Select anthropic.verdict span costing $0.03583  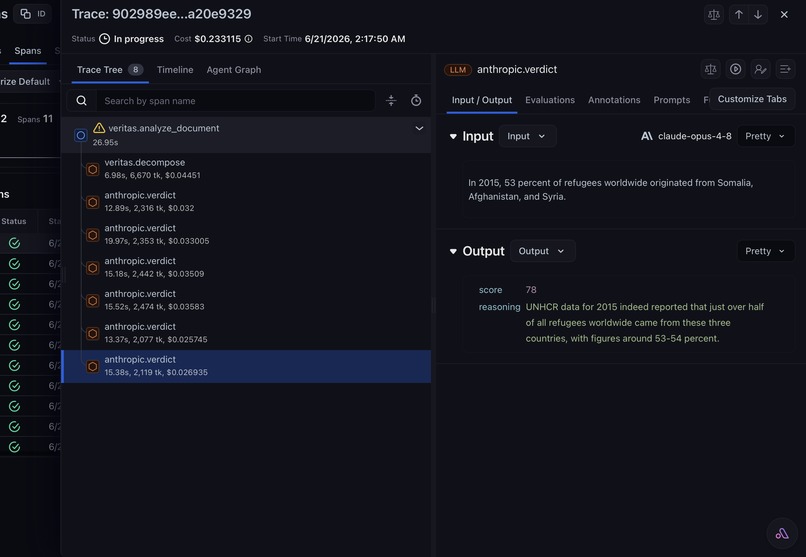pos(246,300)
